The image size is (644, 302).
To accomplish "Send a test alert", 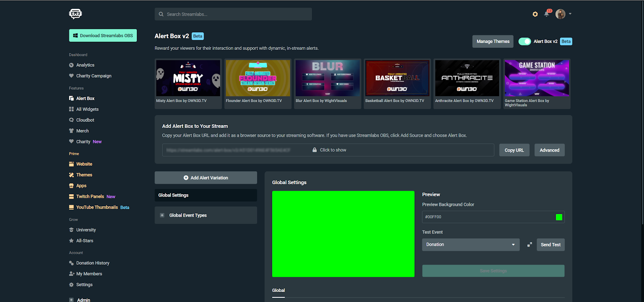I will click(x=551, y=244).
